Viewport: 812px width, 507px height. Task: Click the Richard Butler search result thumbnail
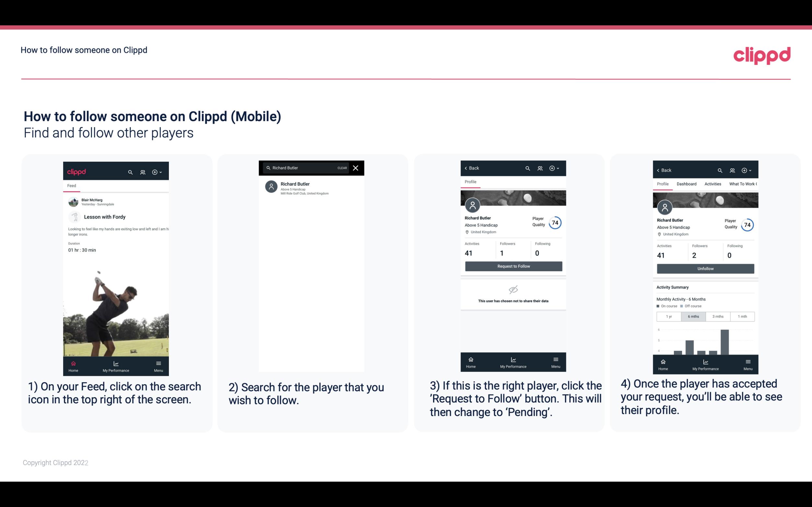coord(271,187)
